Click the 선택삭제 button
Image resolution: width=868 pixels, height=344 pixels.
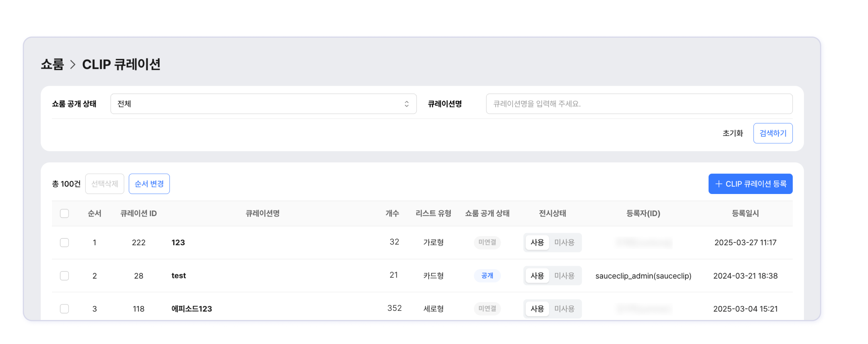[105, 184]
